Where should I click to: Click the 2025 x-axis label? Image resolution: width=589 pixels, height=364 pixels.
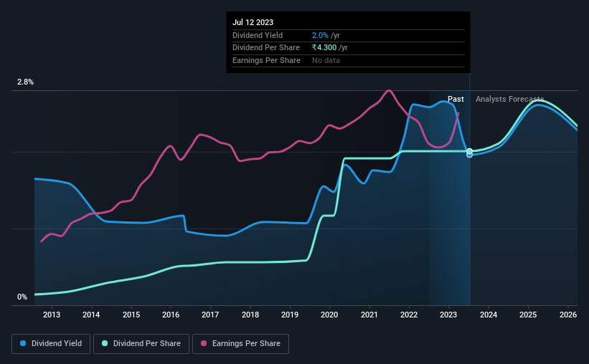point(528,315)
